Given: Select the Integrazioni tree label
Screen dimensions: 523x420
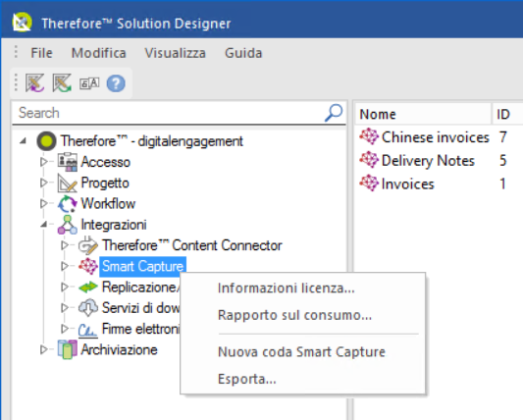Looking at the screenshot, I should click(x=114, y=225).
